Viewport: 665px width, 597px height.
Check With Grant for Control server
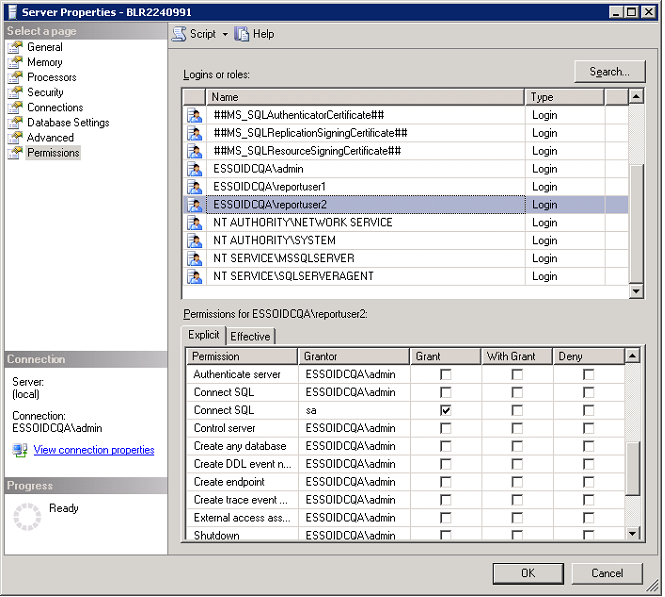[x=517, y=428]
